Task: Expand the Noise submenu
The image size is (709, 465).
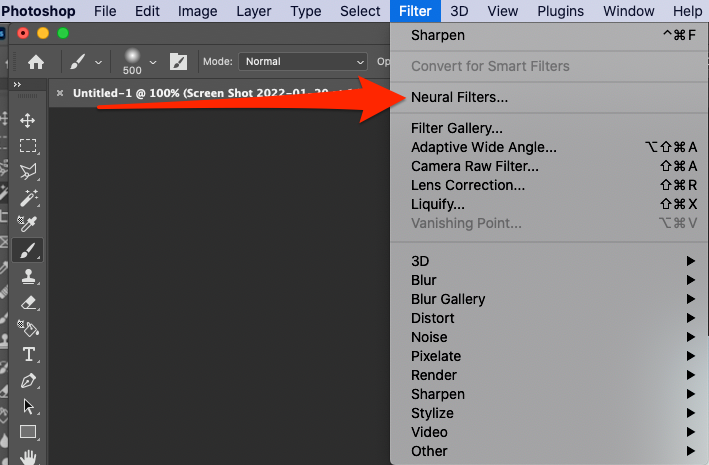Action: click(x=549, y=337)
